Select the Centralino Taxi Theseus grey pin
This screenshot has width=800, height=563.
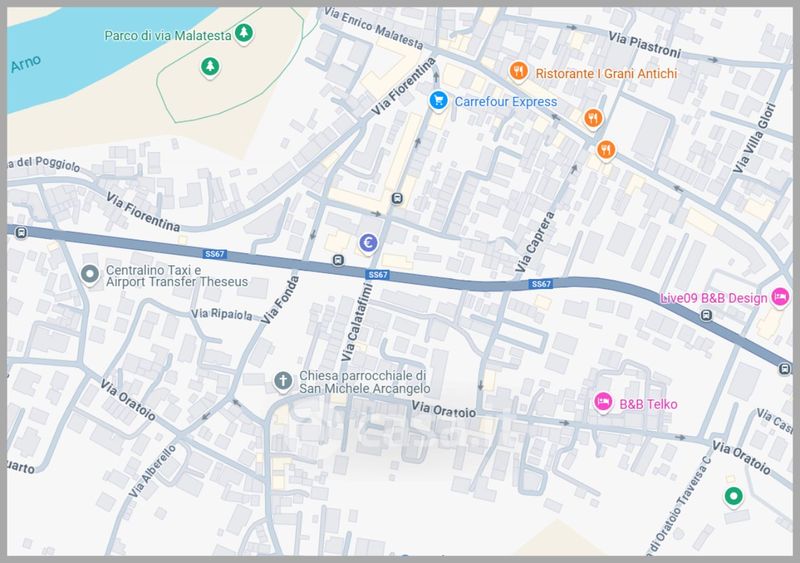click(x=90, y=274)
